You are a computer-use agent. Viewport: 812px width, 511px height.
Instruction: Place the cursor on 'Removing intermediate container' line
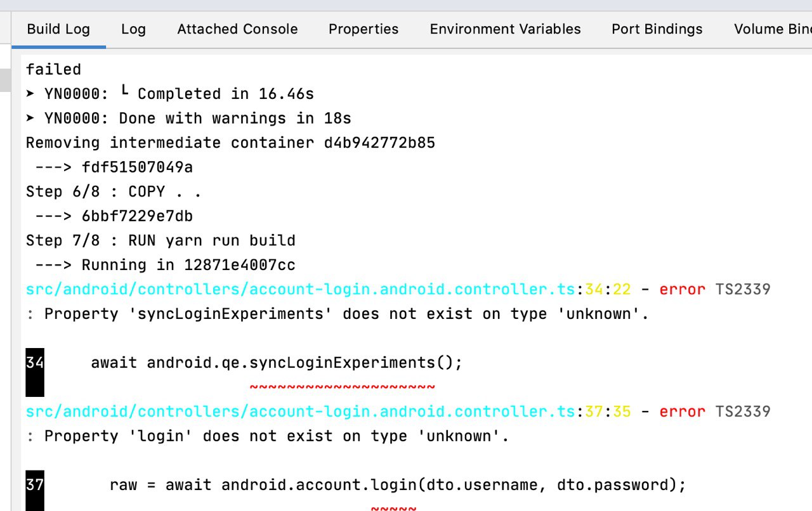click(x=230, y=143)
